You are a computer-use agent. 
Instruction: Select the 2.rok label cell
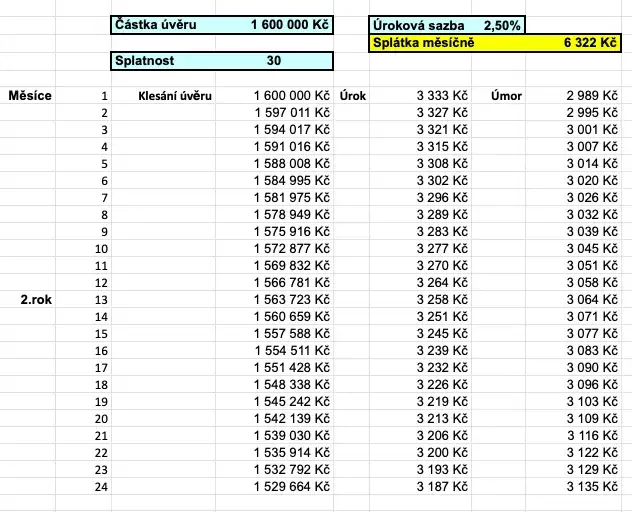[x=36, y=300]
